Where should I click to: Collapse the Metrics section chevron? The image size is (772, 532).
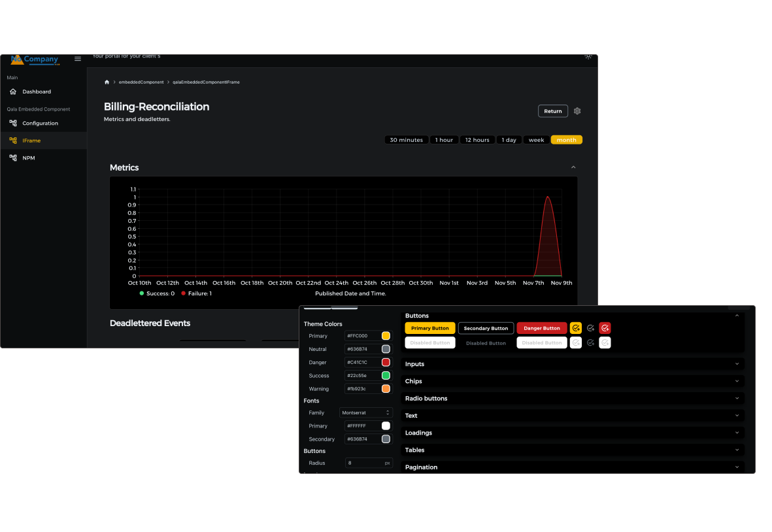[x=573, y=167]
